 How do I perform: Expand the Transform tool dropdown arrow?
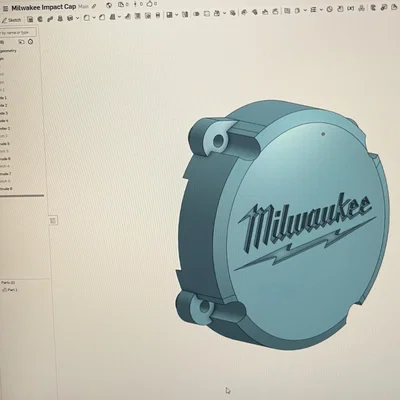click(x=225, y=13)
